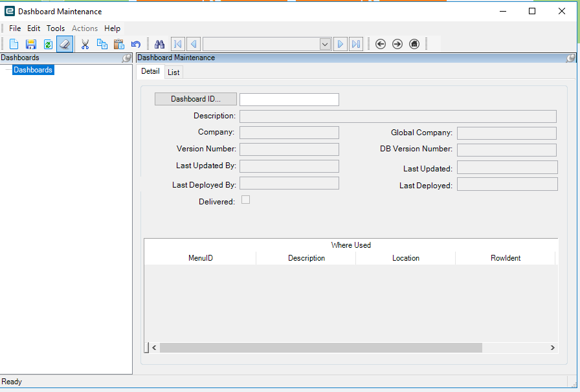Click the Copy toolbar icon
Screen dimensions: 580x392
(102, 44)
